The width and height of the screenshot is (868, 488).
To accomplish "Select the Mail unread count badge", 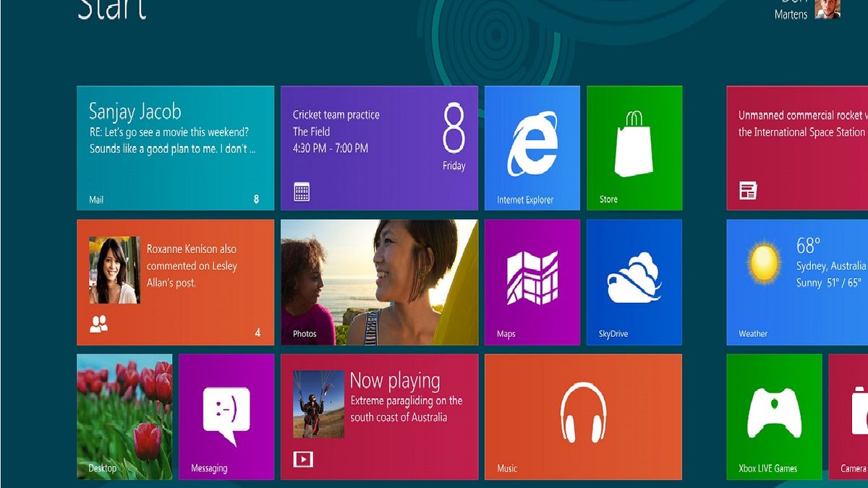I will pos(257,200).
